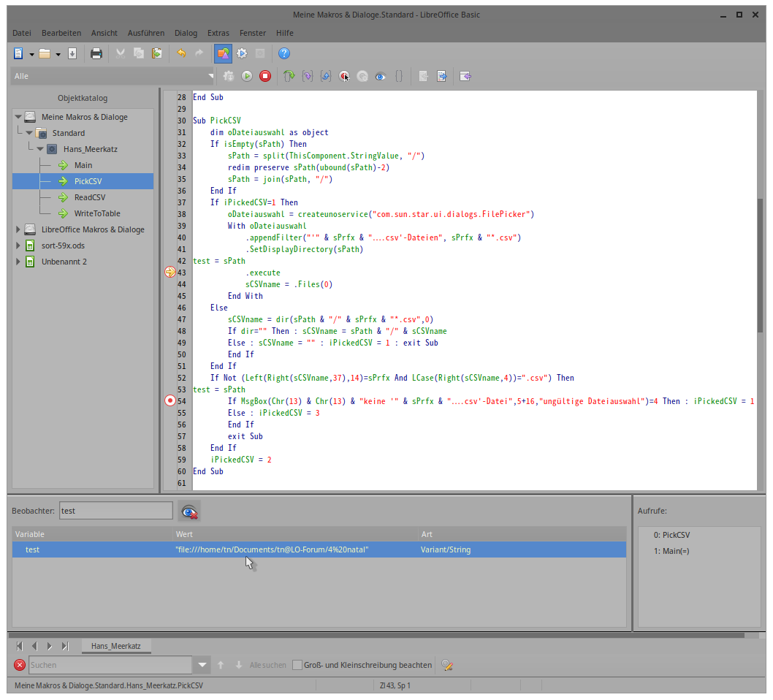Image resolution: width=773 pixels, height=700 pixels.
Task: Select the PickCSV procedure in catalog
Action: tap(83, 181)
